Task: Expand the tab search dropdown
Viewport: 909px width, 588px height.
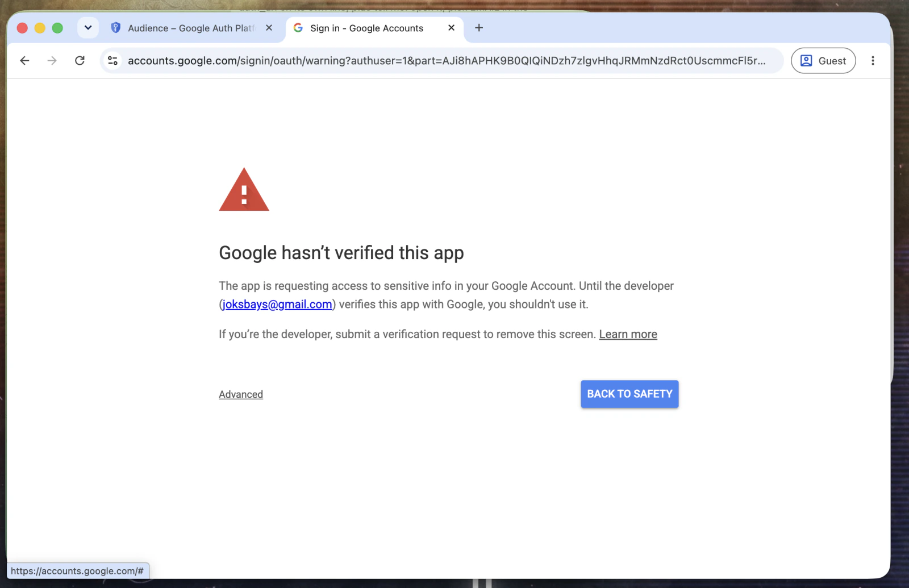Action: (x=88, y=28)
